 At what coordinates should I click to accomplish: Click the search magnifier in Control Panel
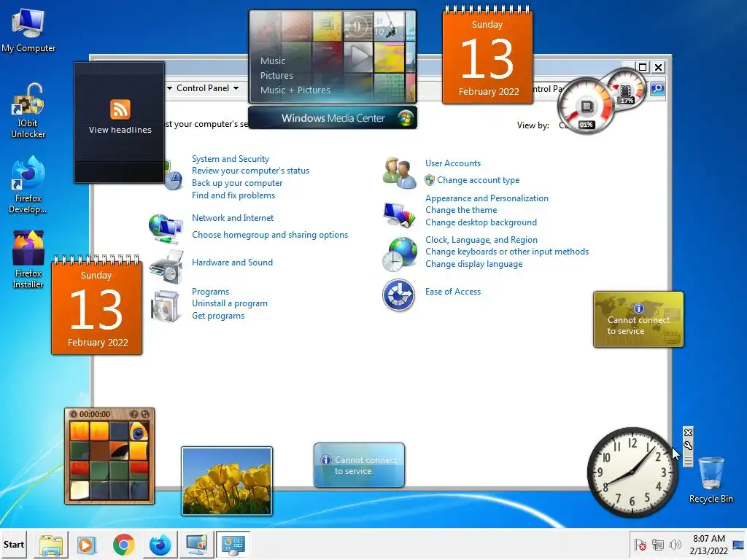(657, 88)
